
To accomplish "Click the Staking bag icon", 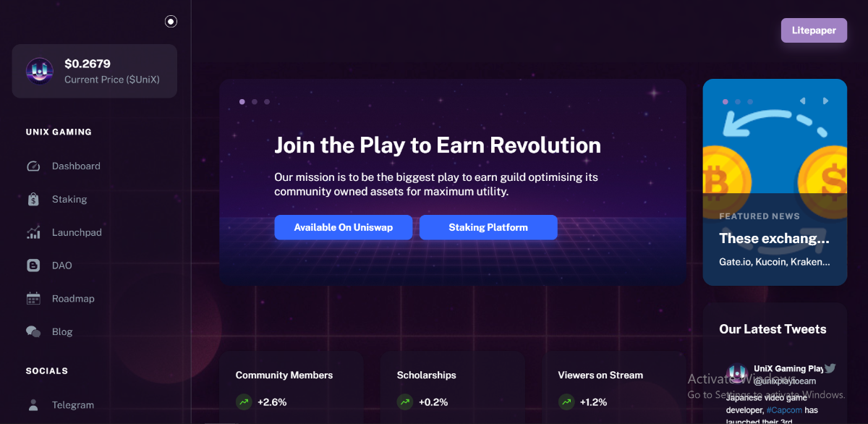I will click(33, 200).
